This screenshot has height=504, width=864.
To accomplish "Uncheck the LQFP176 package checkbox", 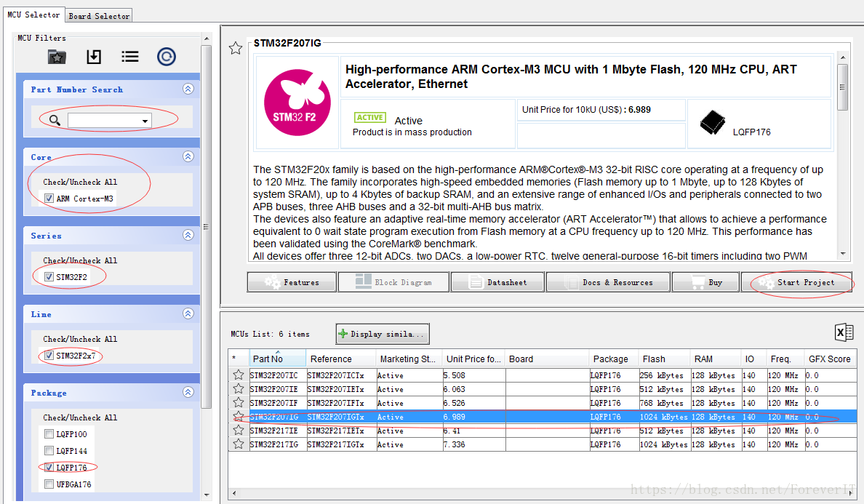I will pos(49,468).
